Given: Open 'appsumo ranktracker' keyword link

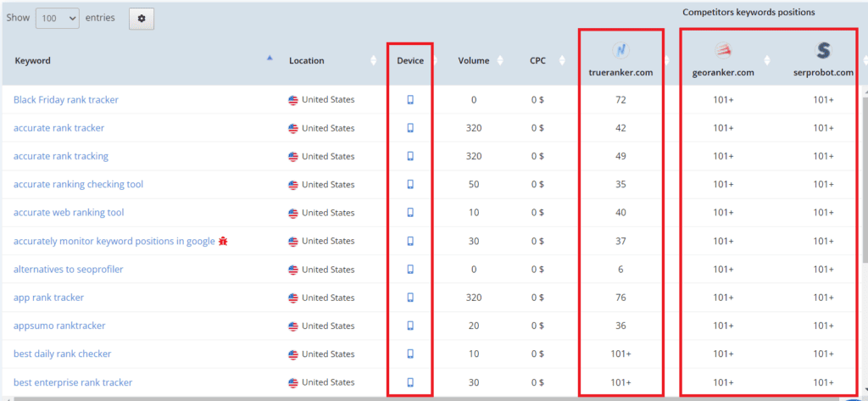Looking at the screenshot, I should click(59, 326).
